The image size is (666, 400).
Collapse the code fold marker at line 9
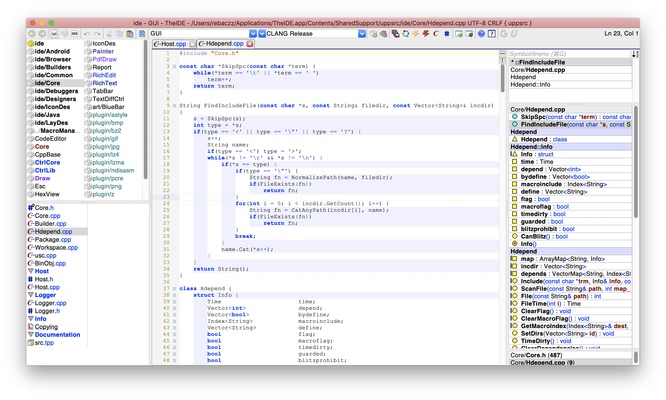[x=174, y=105]
